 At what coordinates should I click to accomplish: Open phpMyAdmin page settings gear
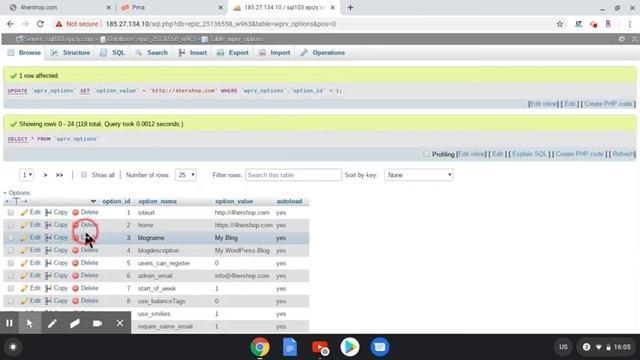pyautogui.click(x=622, y=39)
